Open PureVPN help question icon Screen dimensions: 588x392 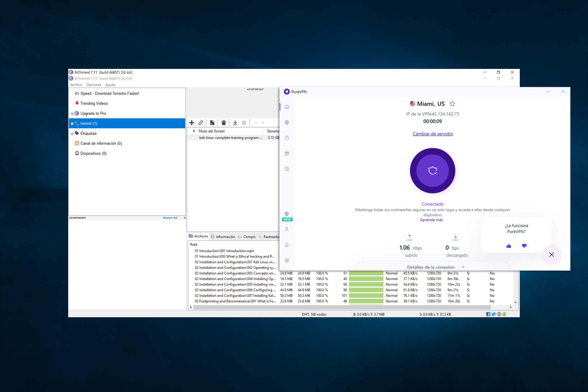(287, 138)
